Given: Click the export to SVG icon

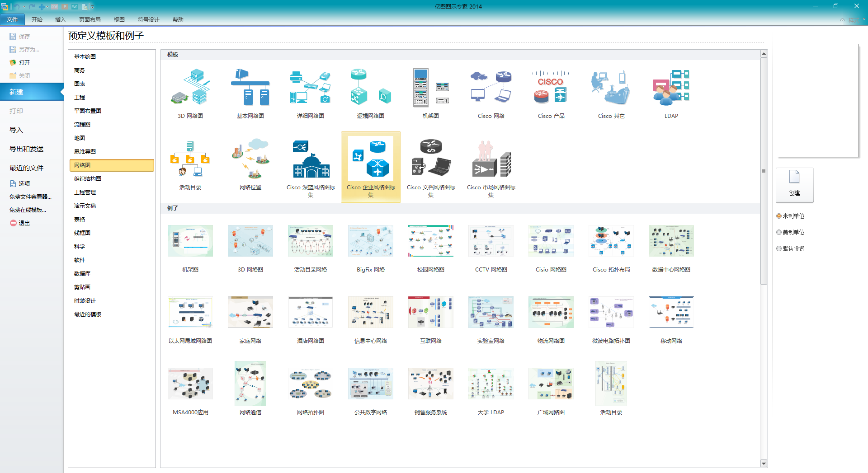Looking at the screenshot, I should coord(75,7).
